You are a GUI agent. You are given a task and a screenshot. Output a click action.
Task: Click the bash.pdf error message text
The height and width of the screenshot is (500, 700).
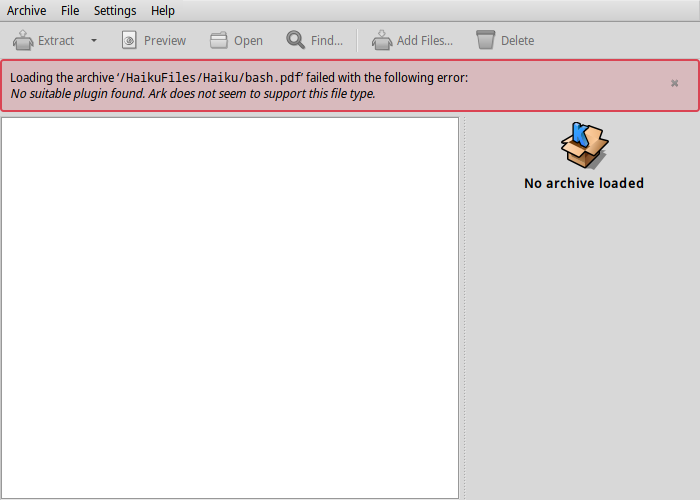coord(239,77)
